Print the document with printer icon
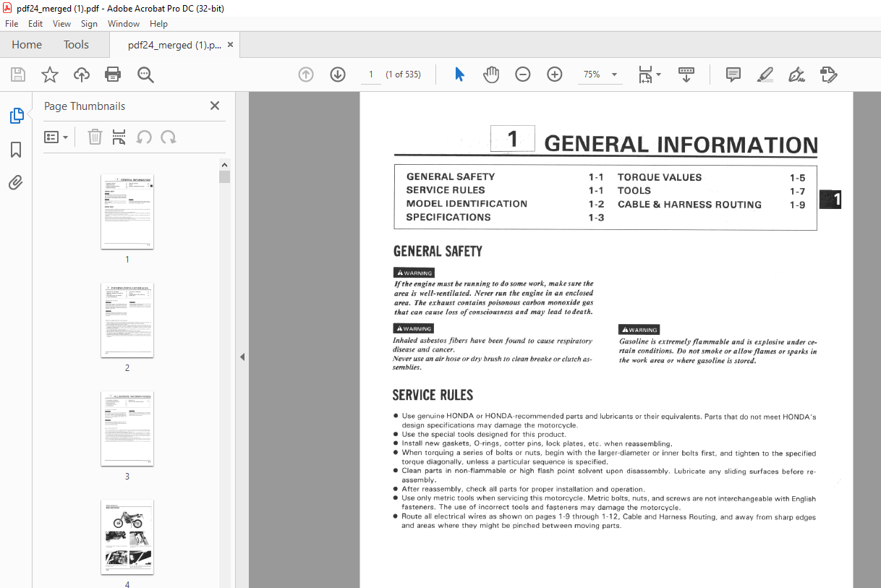Screen dimensions: 881x588 (x=113, y=74)
